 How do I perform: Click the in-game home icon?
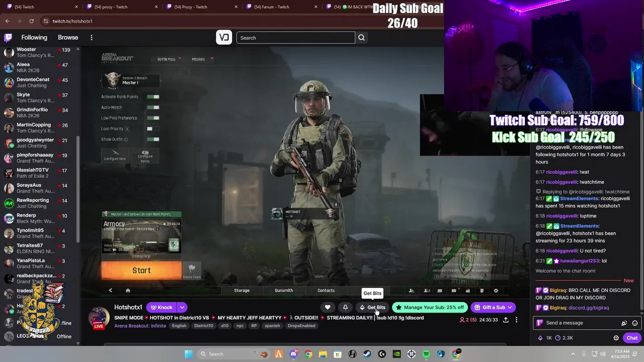pos(128,290)
